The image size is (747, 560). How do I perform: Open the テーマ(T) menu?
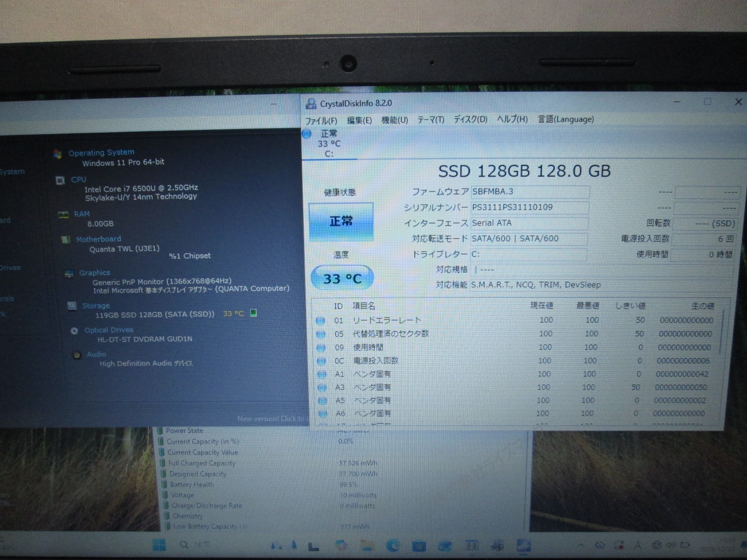(430, 120)
